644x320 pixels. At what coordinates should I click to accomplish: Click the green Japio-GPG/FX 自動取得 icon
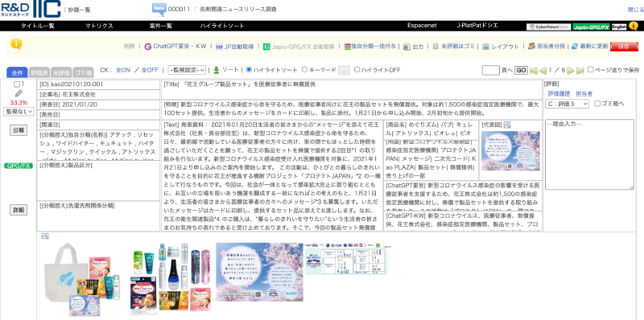point(266,47)
